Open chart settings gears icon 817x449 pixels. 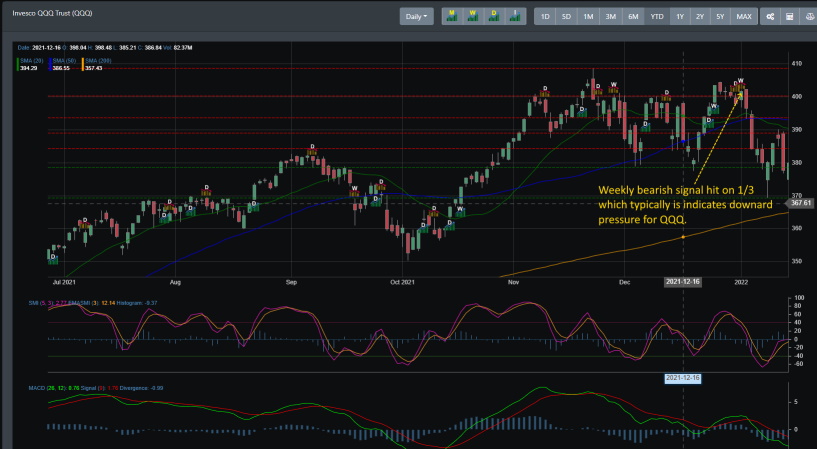pos(770,16)
